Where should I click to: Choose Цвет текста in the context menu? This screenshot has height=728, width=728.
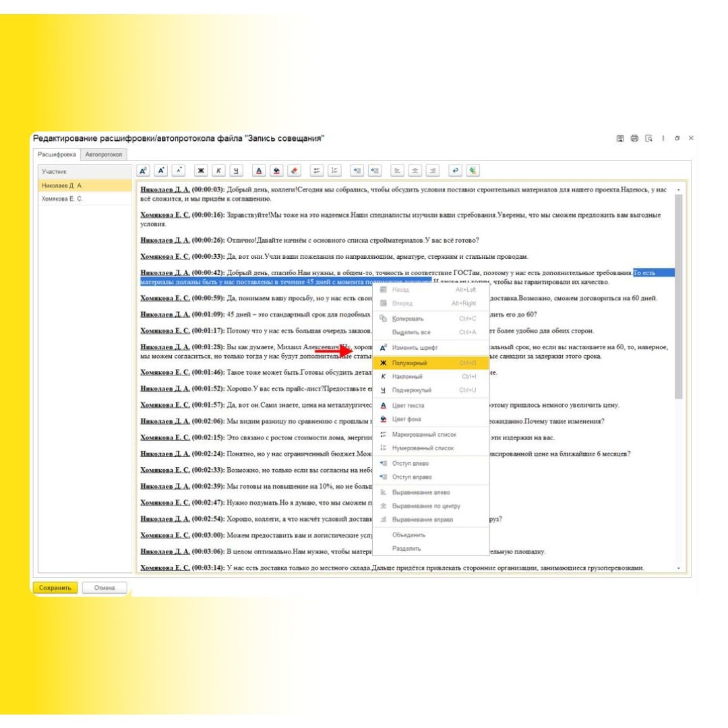431,405
